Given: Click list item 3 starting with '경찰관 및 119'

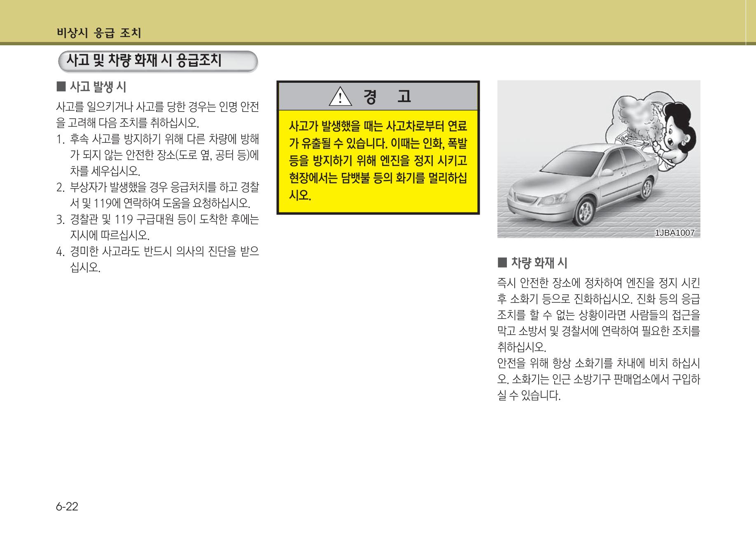Looking at the screenshot, I should click(158, 227).
